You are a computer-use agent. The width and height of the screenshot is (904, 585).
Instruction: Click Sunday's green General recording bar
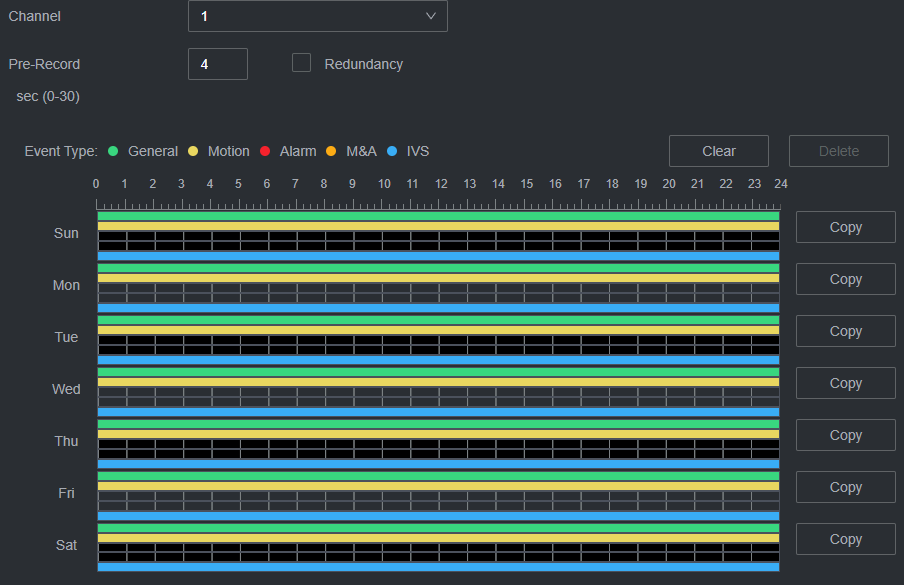click(438, 215)
